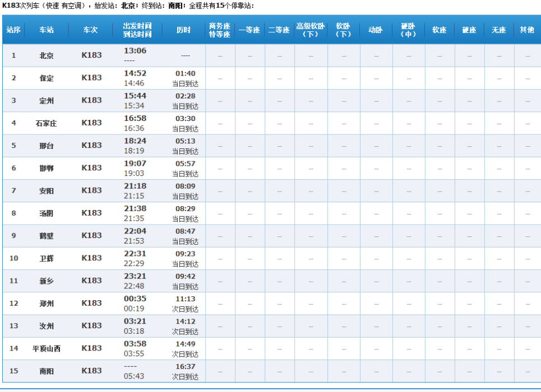Select station 邯郸 in the table

click(47, 168)
